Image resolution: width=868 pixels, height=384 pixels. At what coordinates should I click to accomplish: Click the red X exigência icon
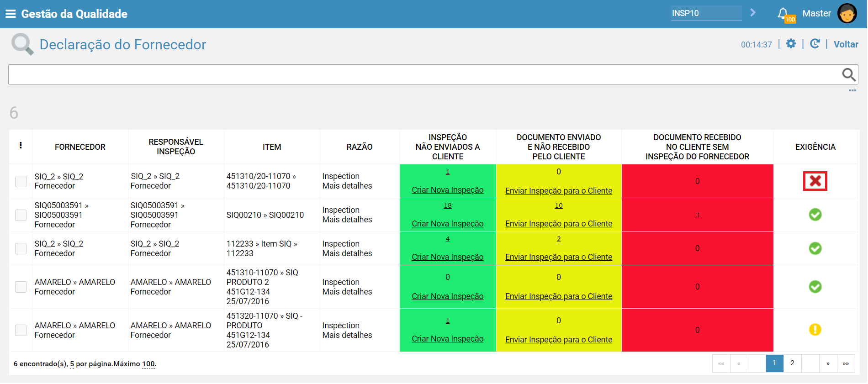815,181
